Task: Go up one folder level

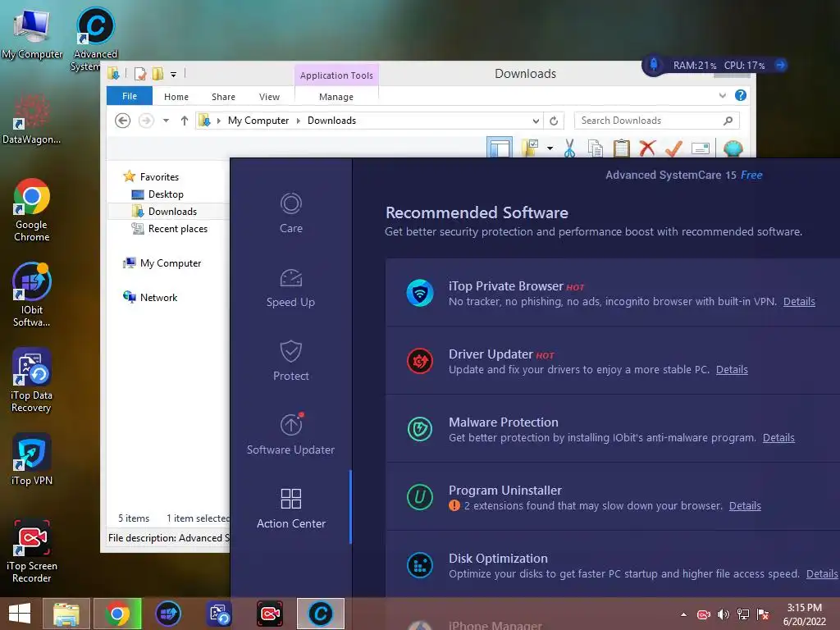Action: 185,121
